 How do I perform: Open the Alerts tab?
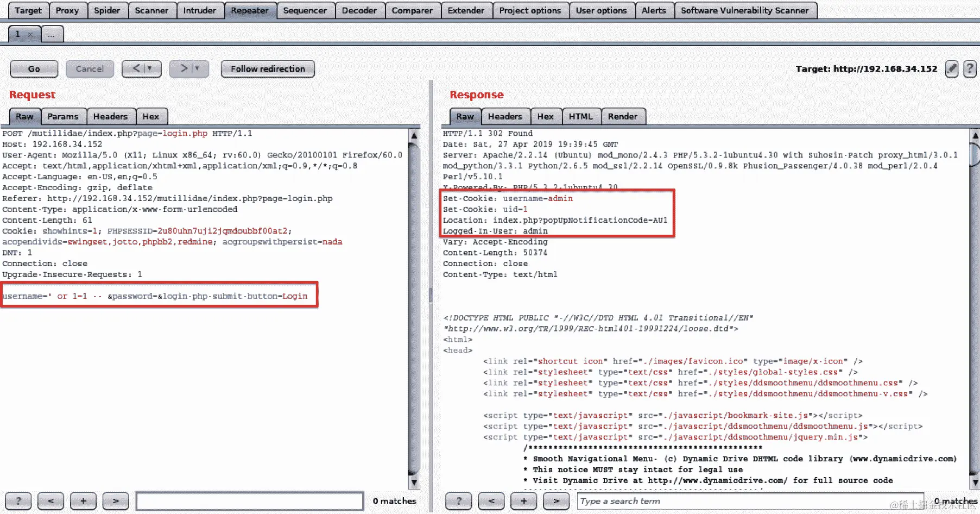point(654,10)
